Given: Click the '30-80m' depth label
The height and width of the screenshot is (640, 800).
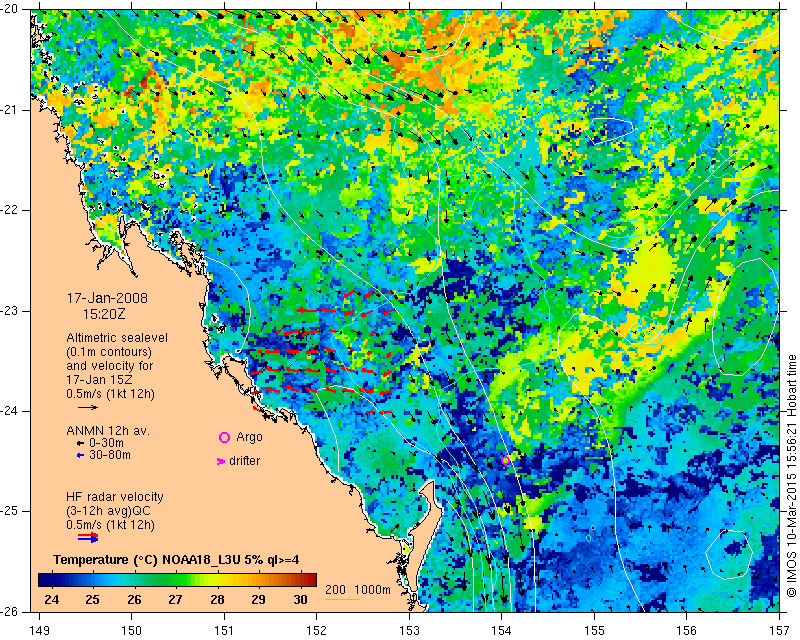Looking at the screenshot, I should [110, 455].
